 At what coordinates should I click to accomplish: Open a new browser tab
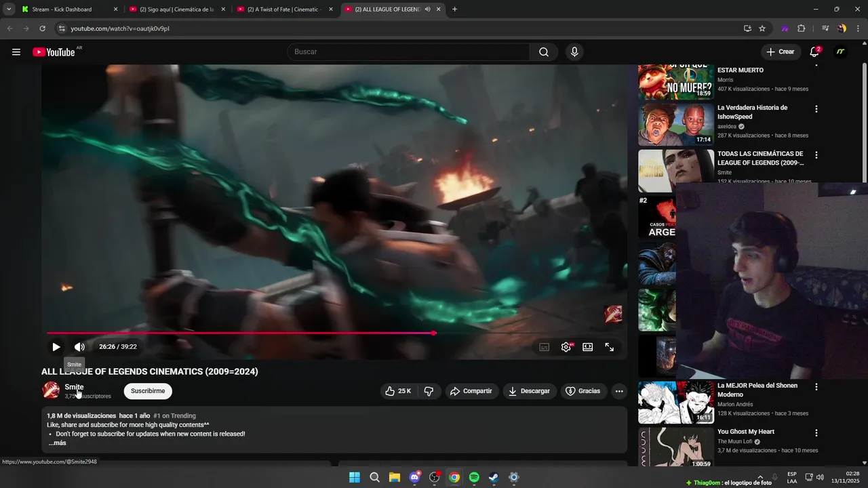[454, 9]
